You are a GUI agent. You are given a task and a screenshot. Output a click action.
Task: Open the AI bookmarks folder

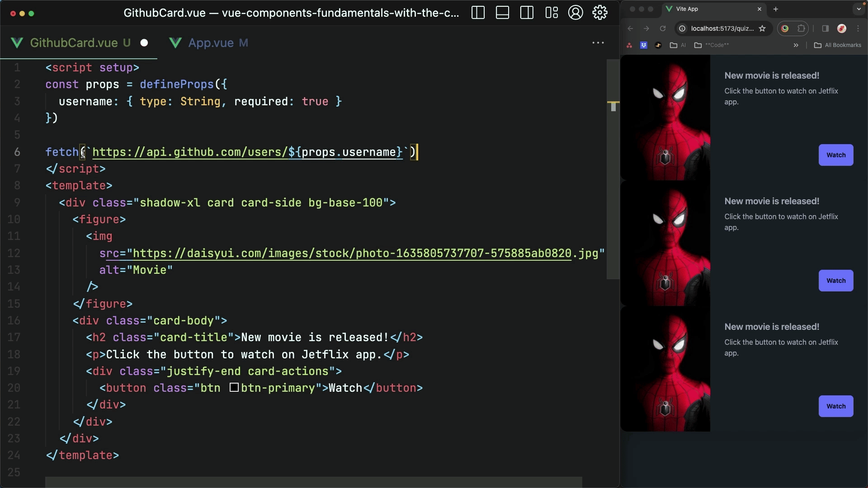[678, 45]
